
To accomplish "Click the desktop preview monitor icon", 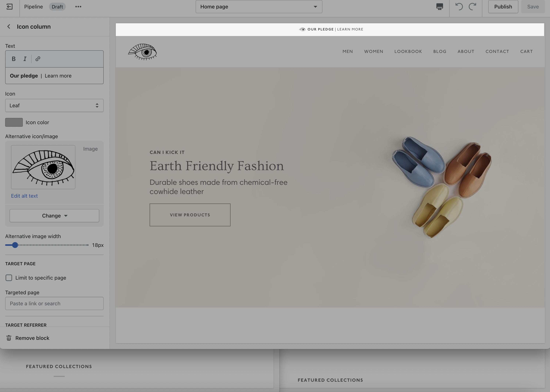I will coord(440,6).
